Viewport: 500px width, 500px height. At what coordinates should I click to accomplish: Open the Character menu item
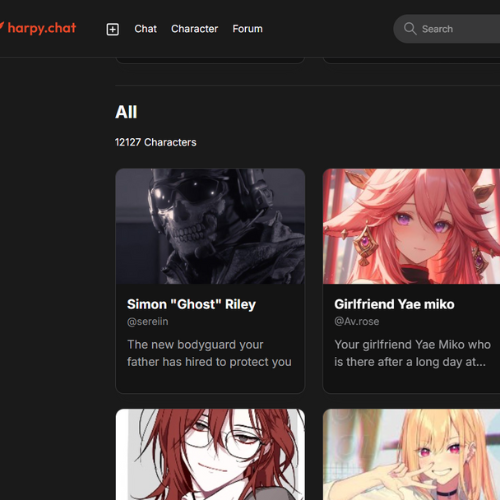194,29
